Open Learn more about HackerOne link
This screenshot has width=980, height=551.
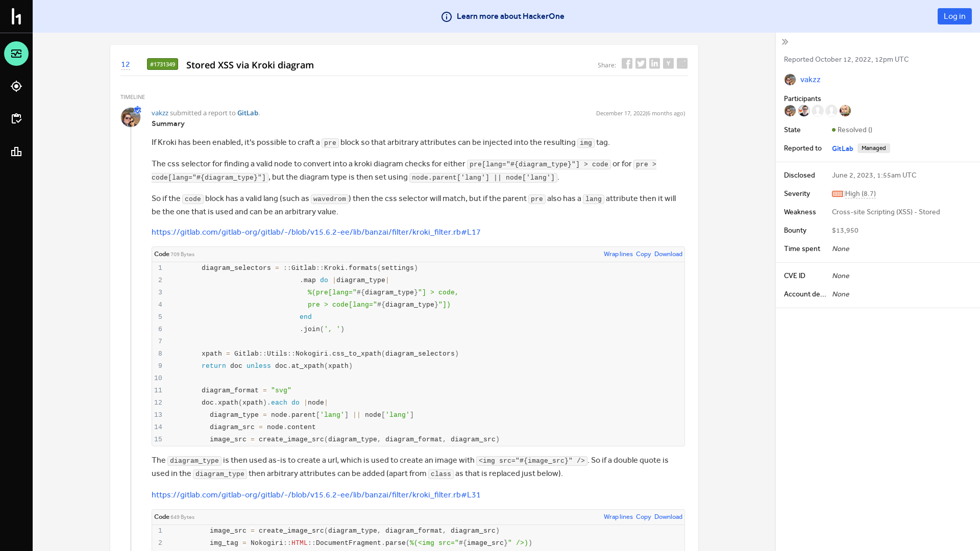[x=510, y=16]
